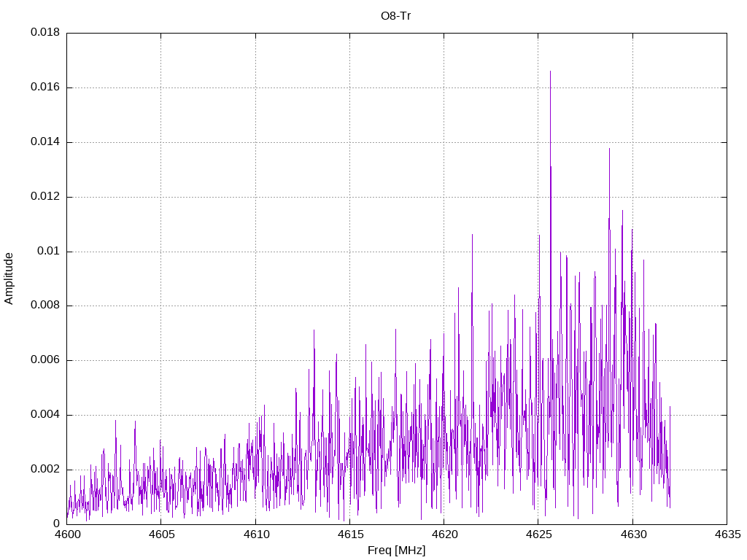Select the 0.016 y-axis tick label
The width and height of the screenshot is (747, 560).
click(44, 87)
